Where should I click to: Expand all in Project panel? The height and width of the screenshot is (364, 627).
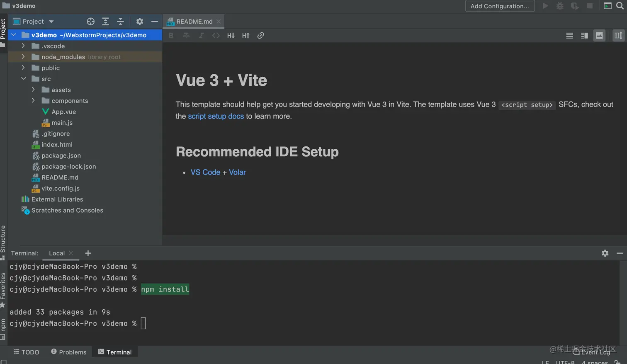click(x=106, y=22)
